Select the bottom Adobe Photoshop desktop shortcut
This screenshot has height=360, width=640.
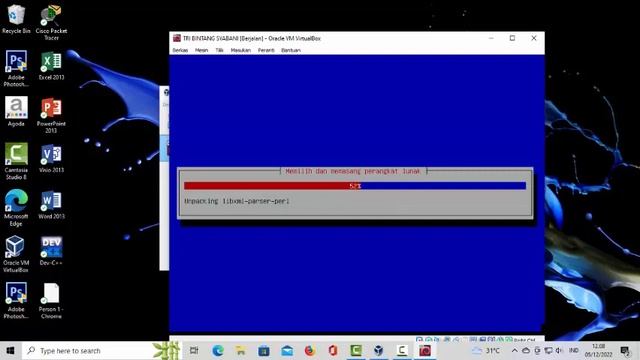click(16, 300)
